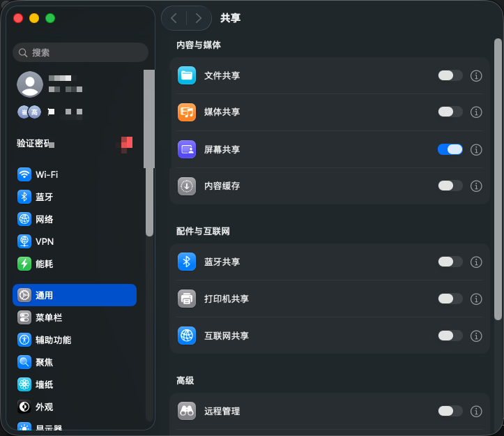Go back with the left chevron button
This screenshot has height=436, width=504.
tap(174, 18)
